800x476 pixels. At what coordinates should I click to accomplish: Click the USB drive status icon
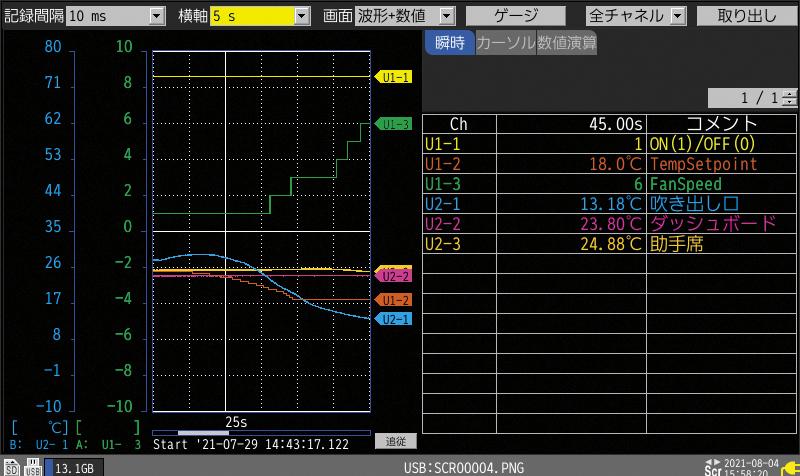tap(32, 467)
